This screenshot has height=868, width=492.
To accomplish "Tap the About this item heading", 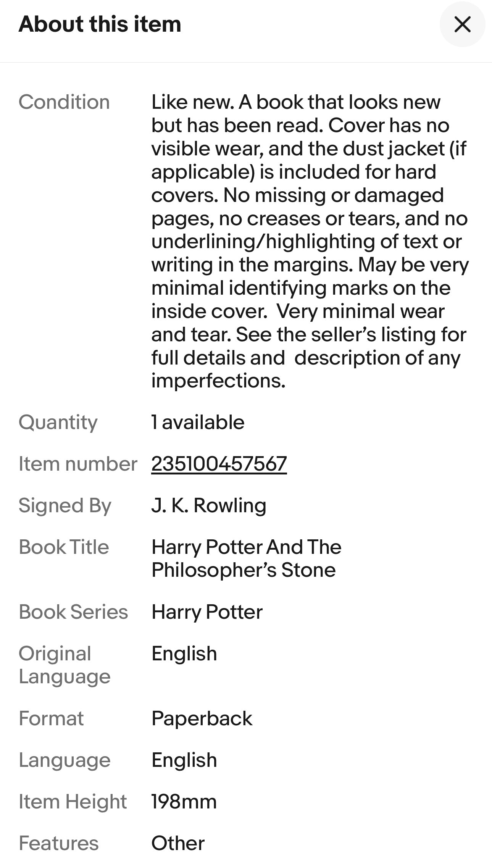I will 100,24.
